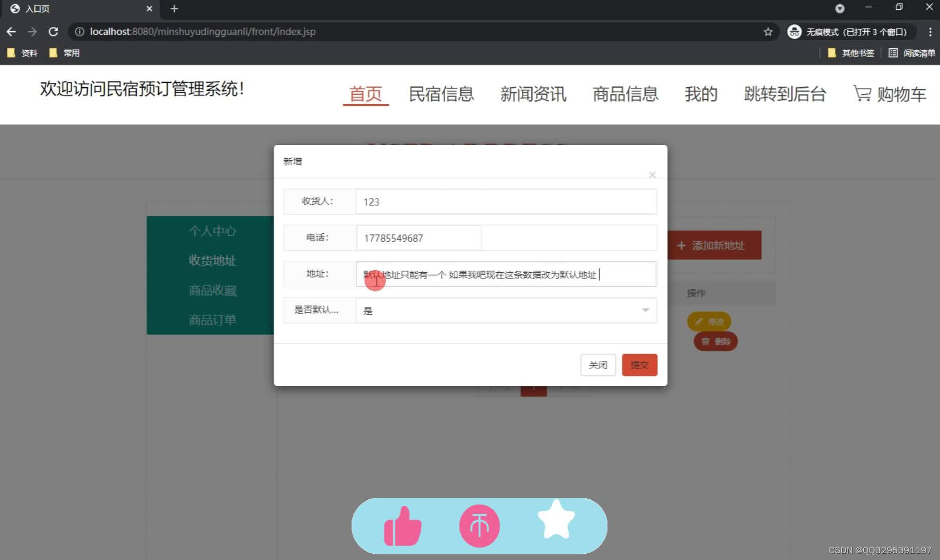Click the browser back arrow
This screenshot has width=940, height=560.
pos(11,32)
